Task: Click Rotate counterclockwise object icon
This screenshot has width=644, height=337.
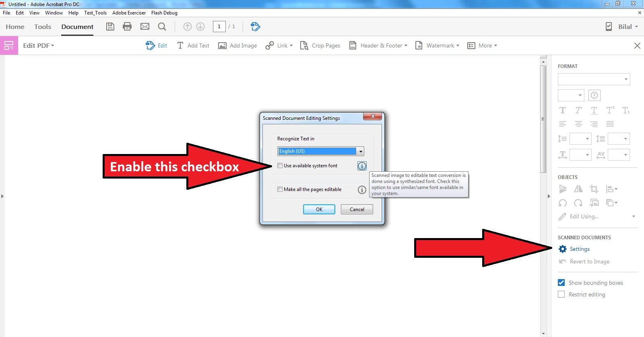Action: pos(563,203)
